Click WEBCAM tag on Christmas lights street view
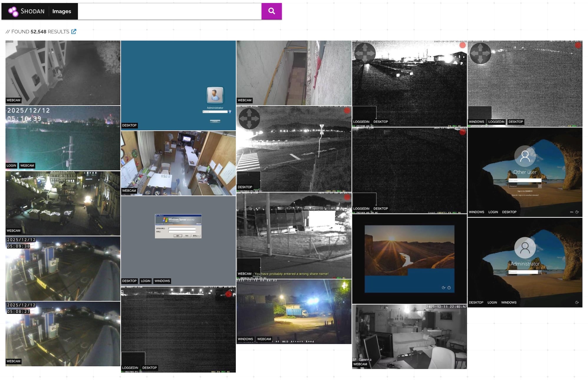Screen dimensions: 588x380 click(13, 231)
